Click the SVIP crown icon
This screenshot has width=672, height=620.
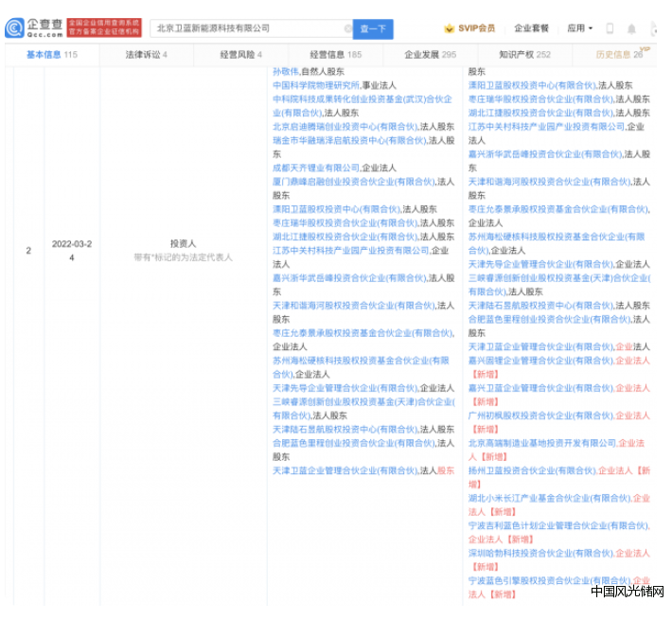449,28
